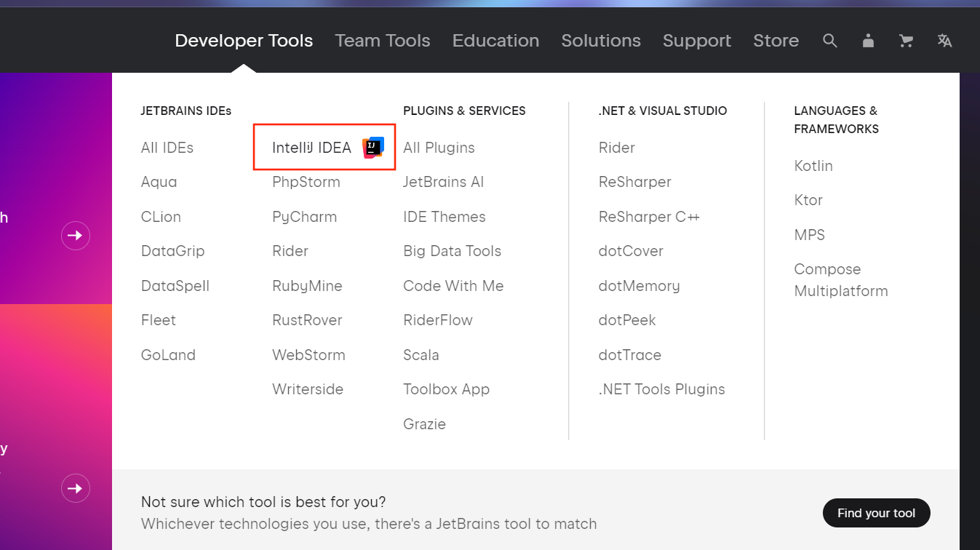
Task: Select PyCharm from the IDE list
Action: click(304, 217)
